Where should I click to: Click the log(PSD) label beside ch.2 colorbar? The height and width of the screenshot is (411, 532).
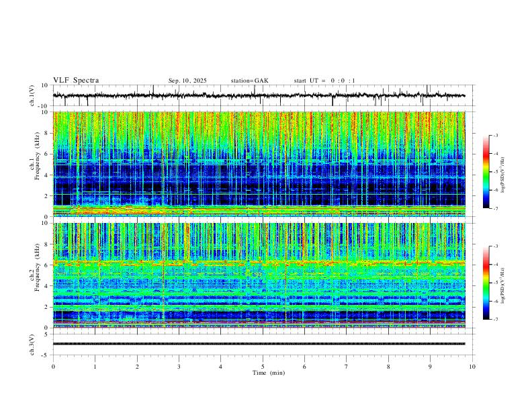pyautogui.click(x=503, y=285)
